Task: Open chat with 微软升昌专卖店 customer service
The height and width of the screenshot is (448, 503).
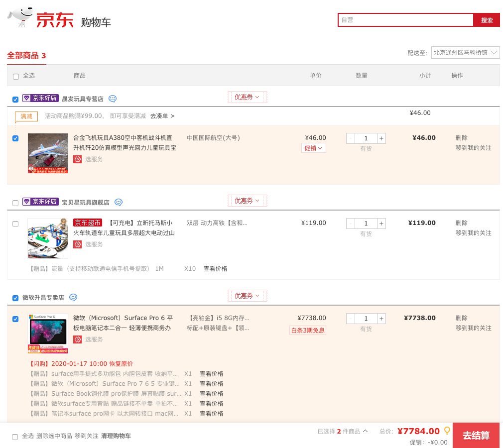Action: tap(73, 297)
